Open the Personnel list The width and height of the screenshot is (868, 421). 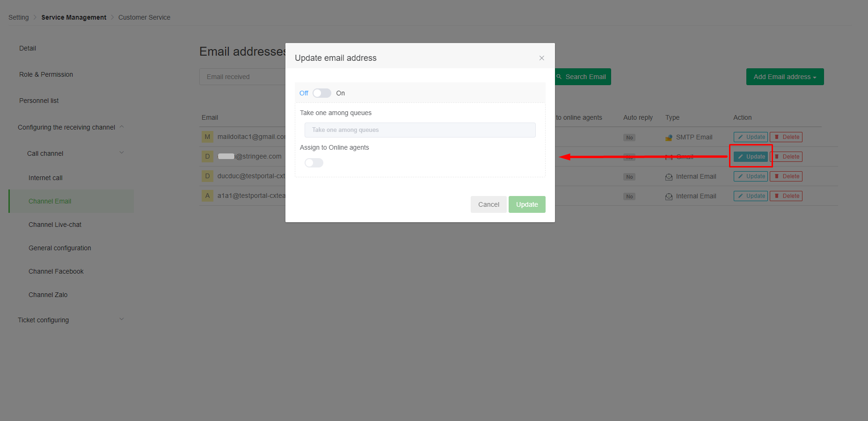(39, 101)
